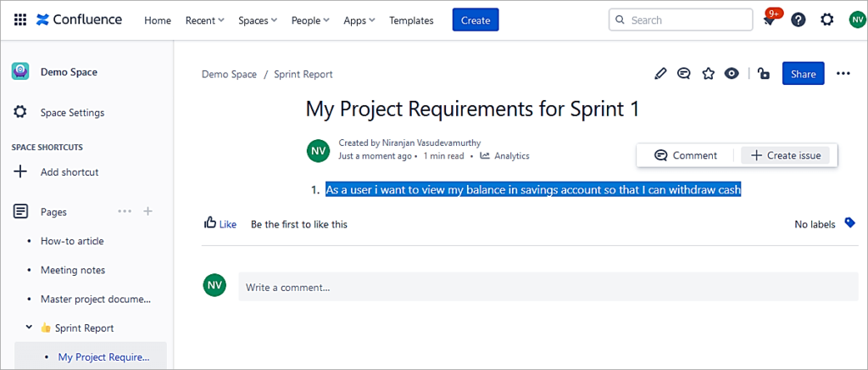
Task: Open the notifications bell icon
Action: (769, 20)
